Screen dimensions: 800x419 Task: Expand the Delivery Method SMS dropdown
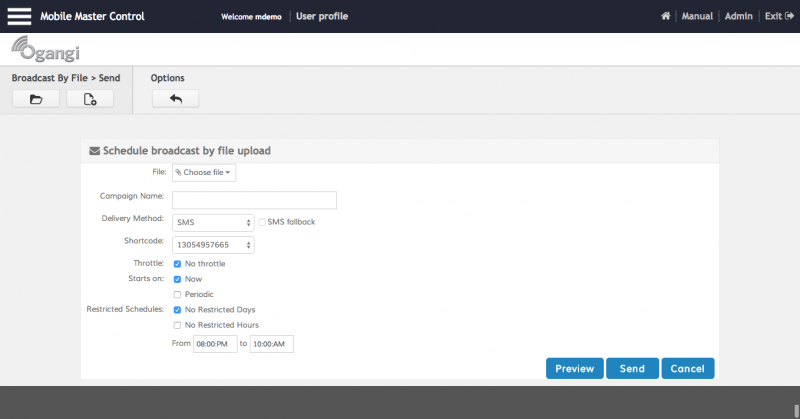(x=214, y=222)
